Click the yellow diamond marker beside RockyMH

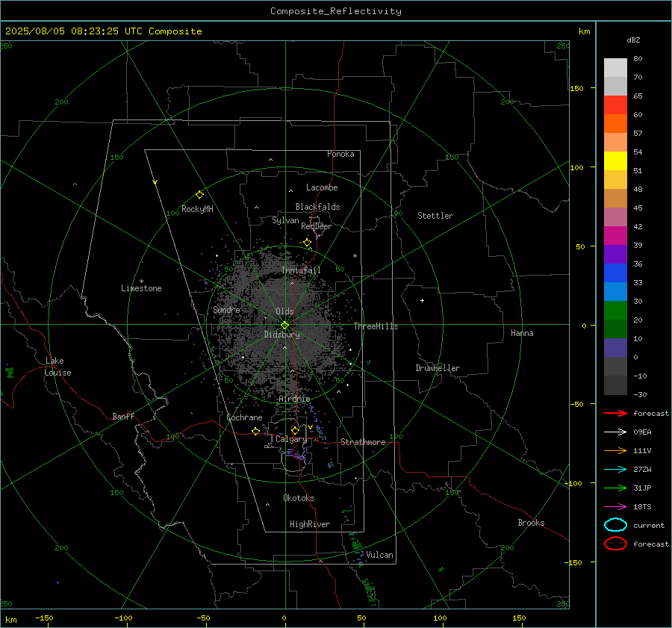click(x=199, y=195)
